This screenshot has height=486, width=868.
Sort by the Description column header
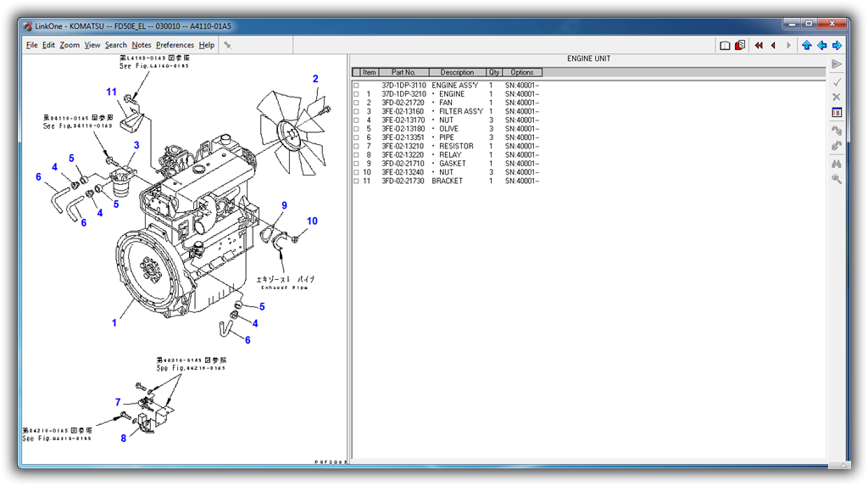457,73
